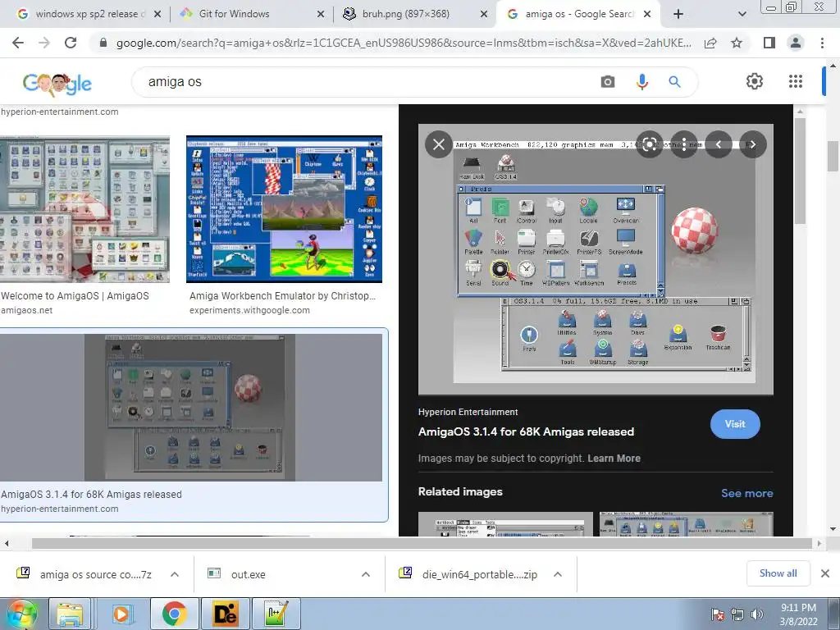
Task: Open the Amiga Workbench Emulator image thumbnail
Action: (284, 209)
